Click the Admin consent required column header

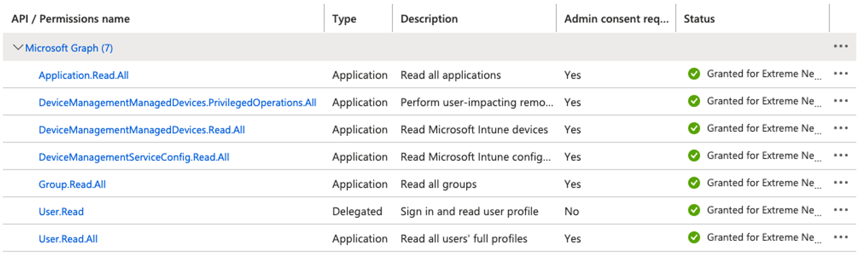click(x=616, y=19)
